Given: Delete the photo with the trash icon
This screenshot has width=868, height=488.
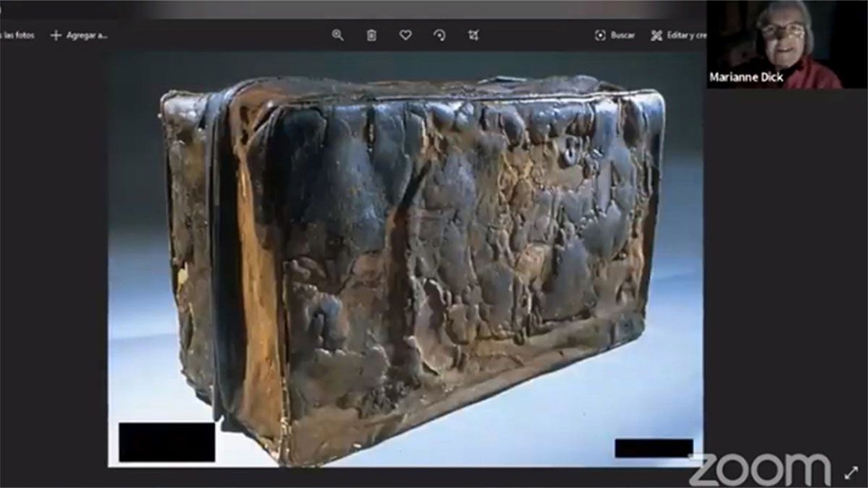Looking at the screenshot, I should click(371, 35).
